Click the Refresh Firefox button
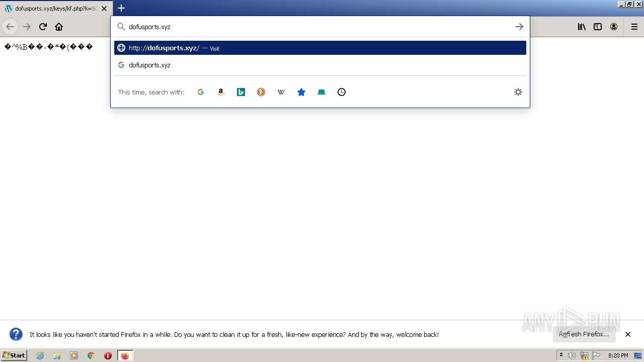 tap(584, 334)
